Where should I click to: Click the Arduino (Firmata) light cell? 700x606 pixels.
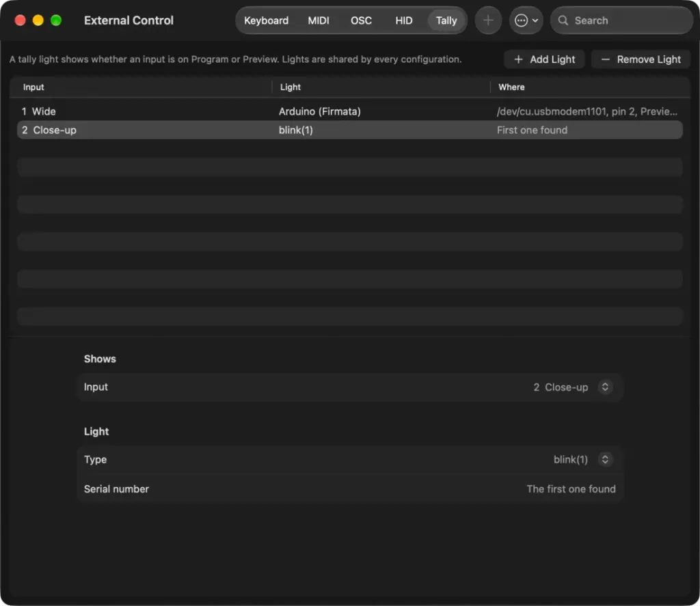point(320,111)
